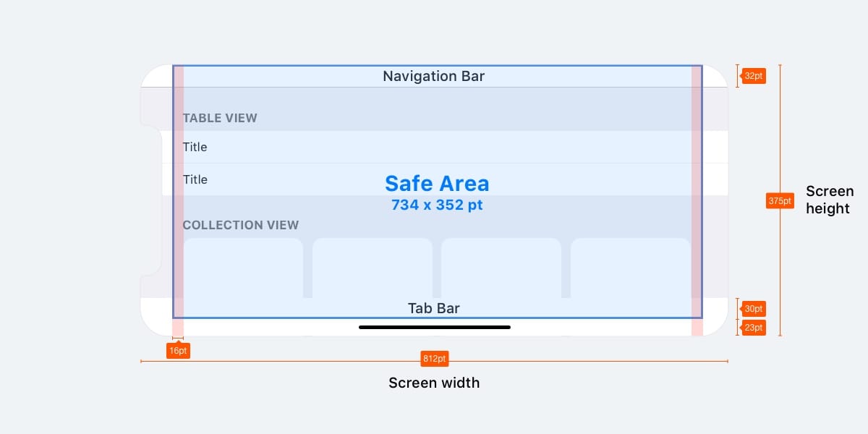
Task: Click the 375pt screen height label
Action: click(780, 201)
